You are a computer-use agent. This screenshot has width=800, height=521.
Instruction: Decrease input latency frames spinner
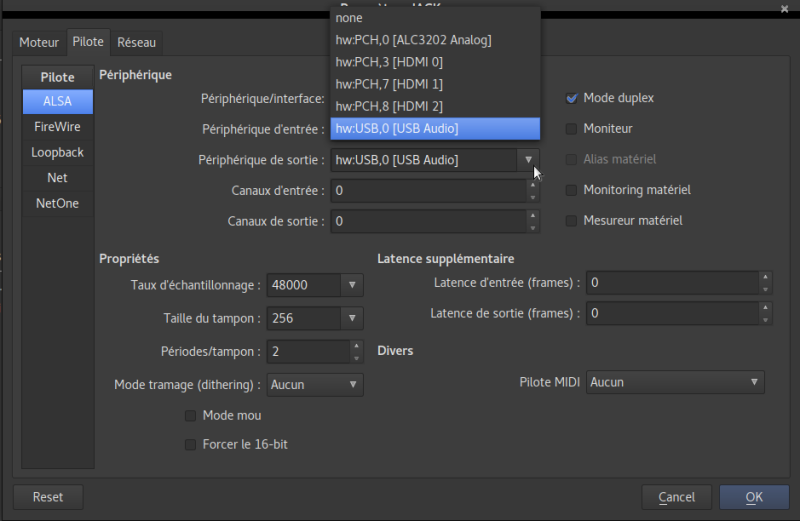click(765, 289)
